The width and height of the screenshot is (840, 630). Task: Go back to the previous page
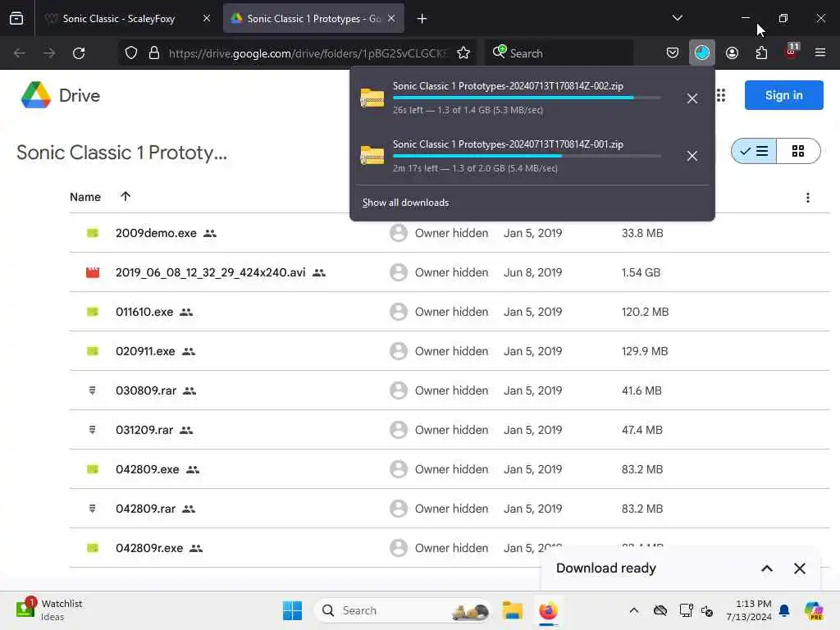pos(20,52)
